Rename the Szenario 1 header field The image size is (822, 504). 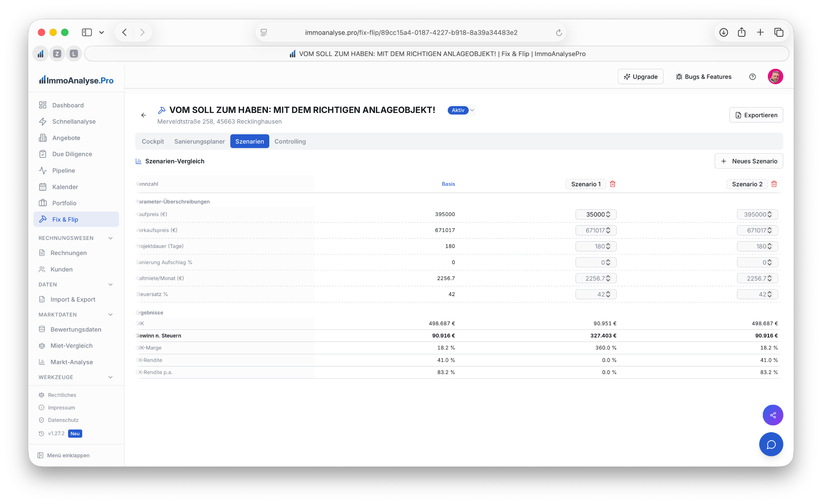pos(586,184)
